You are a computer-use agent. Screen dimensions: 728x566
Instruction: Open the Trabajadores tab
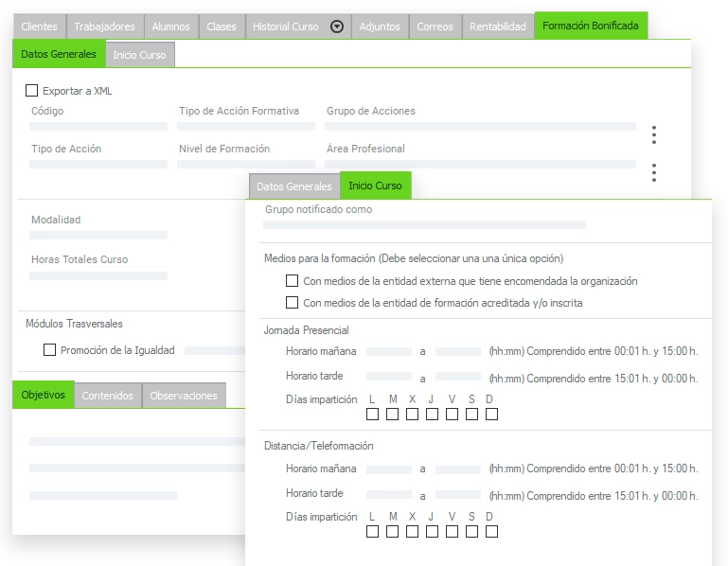point(105,27)
